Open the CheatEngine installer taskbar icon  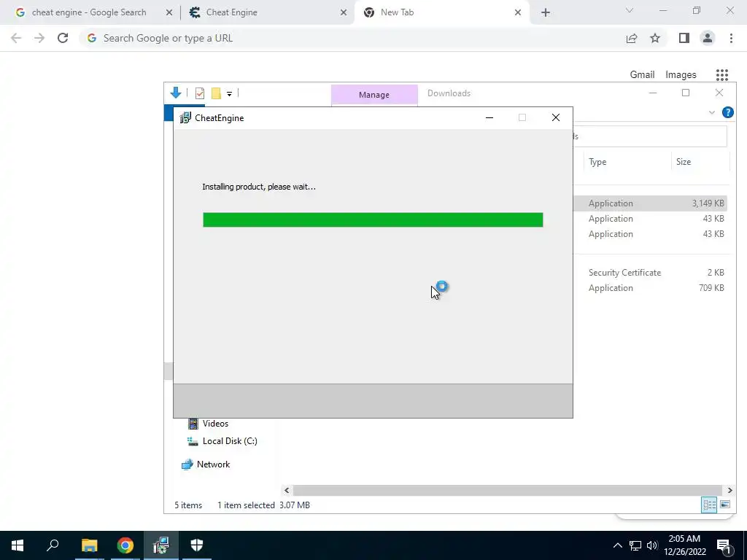click(x=161, y=545)
